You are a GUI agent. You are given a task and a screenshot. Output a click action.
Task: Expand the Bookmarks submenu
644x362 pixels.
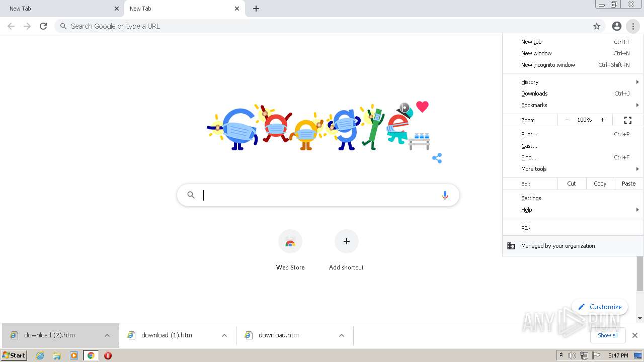click(x=573, y=105)
